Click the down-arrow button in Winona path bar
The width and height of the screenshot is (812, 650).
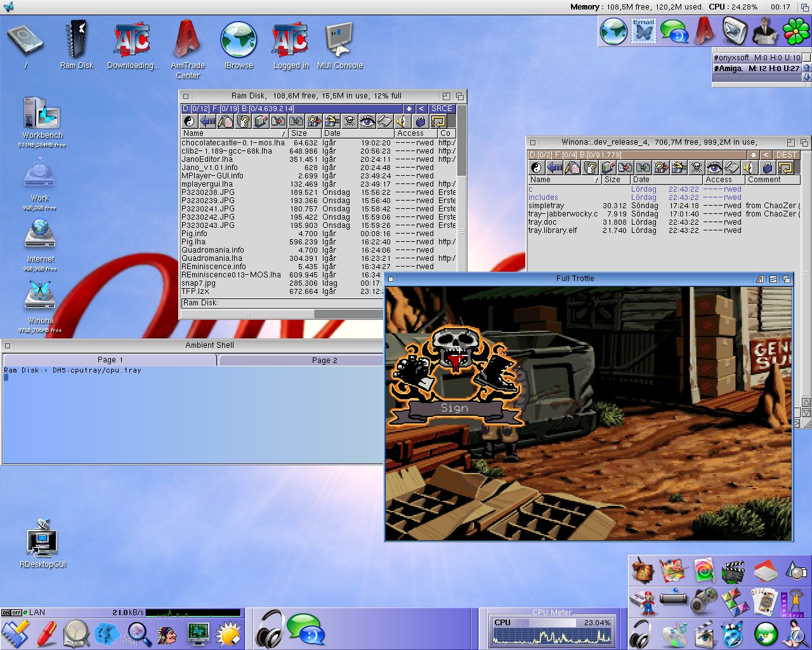point(754,155)
